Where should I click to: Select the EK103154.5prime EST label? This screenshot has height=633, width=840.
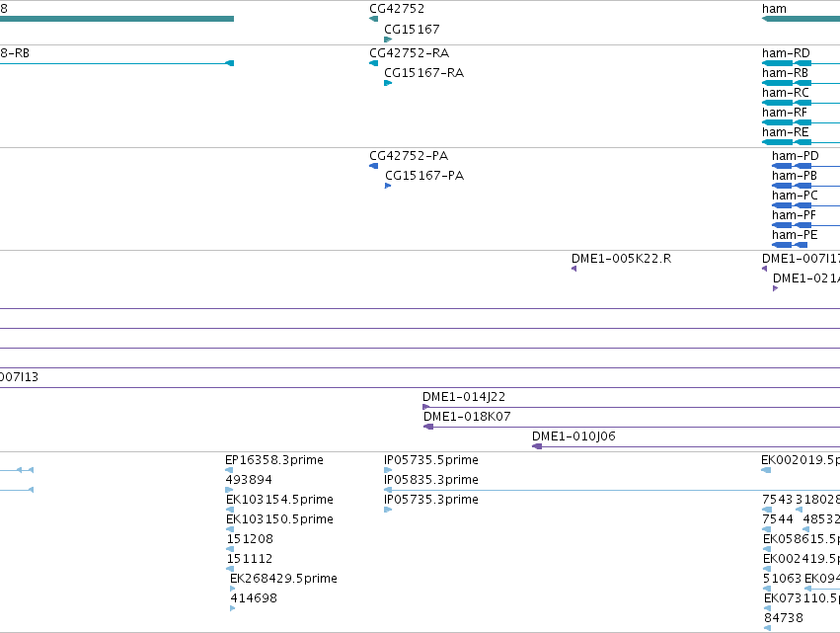click(279, 500)
